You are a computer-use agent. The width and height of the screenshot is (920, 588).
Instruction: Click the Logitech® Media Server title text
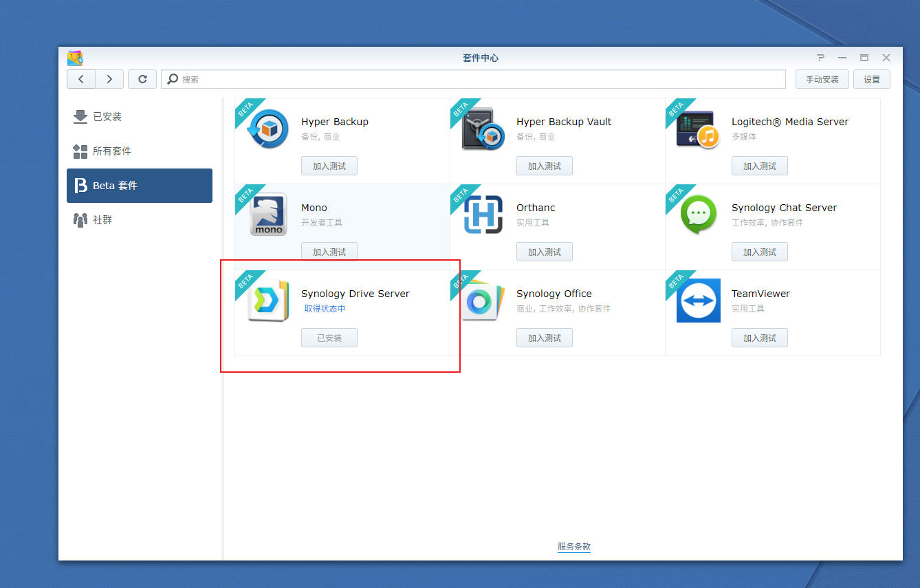pyautogui.click(x=790, y=122)
